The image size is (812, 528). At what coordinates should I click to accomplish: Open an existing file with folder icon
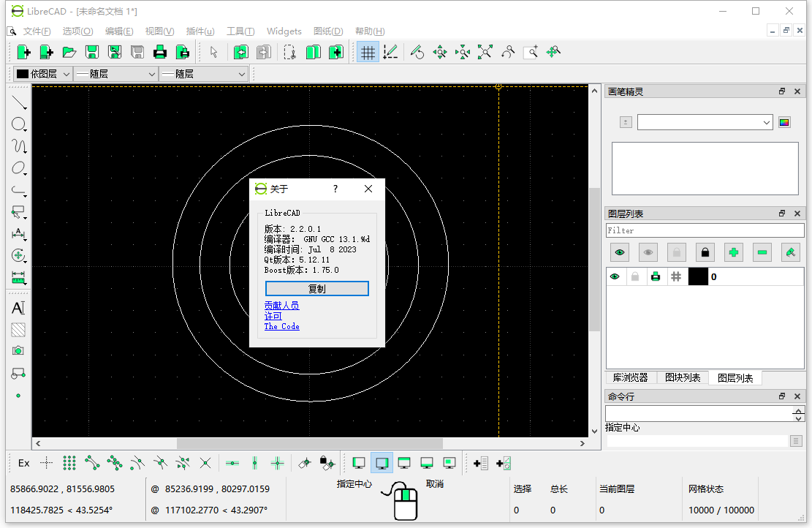tap(69, 53)
